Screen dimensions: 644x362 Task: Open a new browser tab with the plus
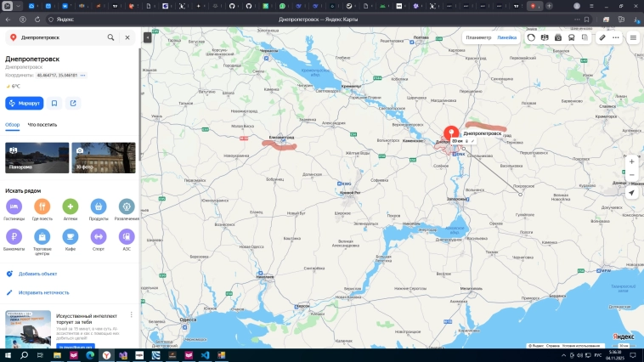coord(549,6)
